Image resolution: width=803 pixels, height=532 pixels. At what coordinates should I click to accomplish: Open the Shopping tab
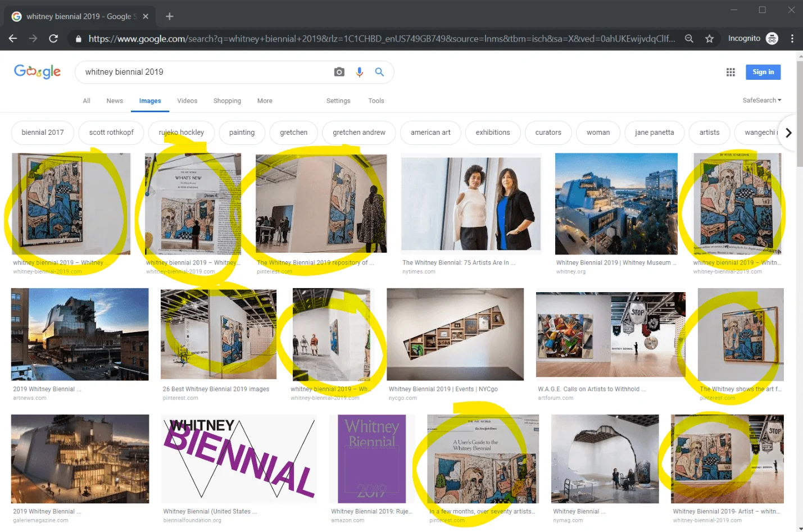(x=227, y=101)
